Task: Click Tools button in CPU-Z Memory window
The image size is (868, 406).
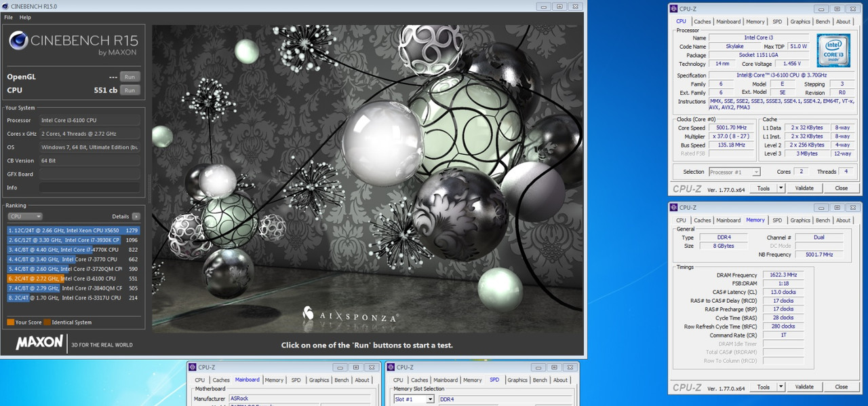Action: click(764, 387)
